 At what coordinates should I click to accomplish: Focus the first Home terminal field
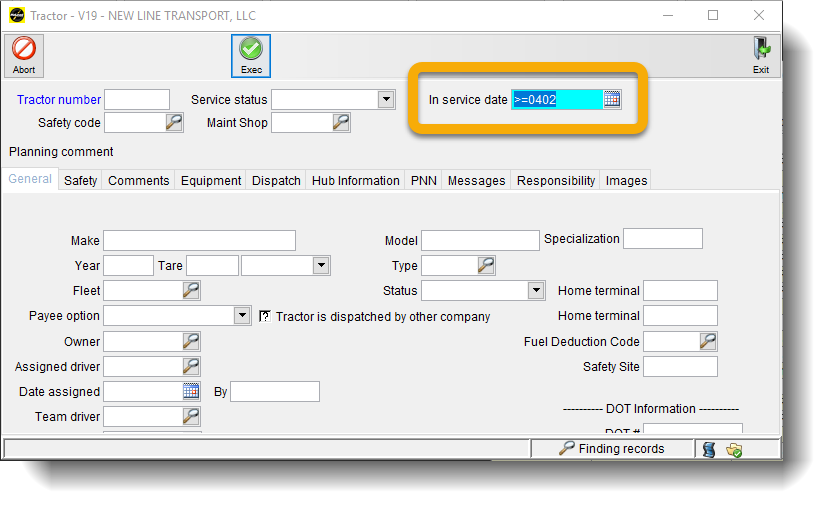[x=680, y=290]
